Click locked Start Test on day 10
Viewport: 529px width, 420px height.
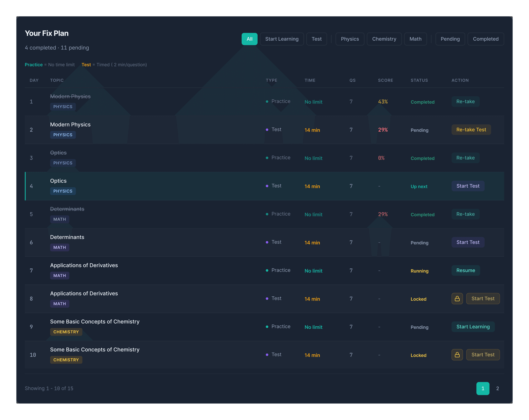483,355
